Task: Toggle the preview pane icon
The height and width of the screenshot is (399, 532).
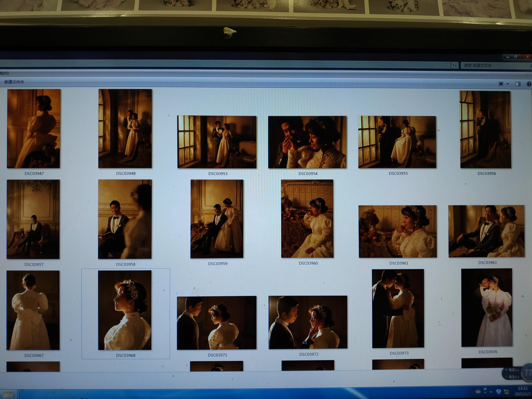Action: coord(518,84)
